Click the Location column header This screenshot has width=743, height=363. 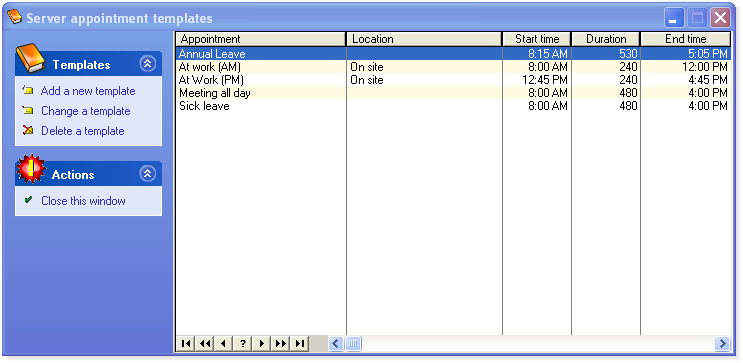tap(424, 39)
